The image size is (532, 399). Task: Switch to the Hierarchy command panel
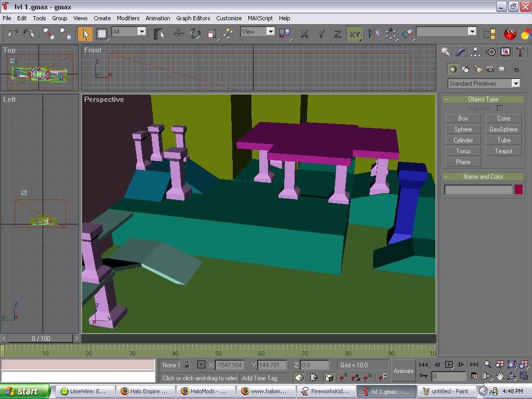475,52
